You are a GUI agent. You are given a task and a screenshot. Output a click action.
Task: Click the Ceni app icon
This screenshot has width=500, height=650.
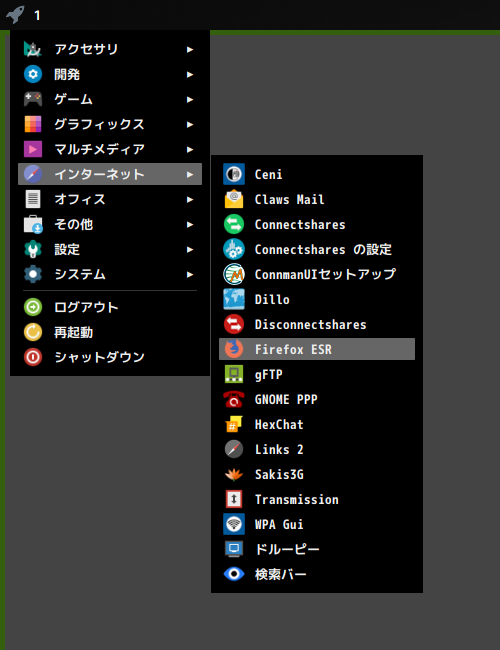click(234, 174)
